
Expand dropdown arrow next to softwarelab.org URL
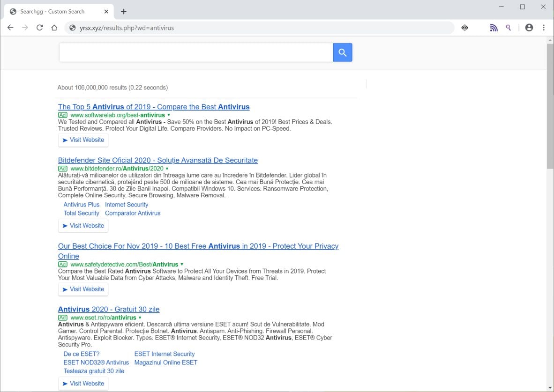[x=169, y=115]
